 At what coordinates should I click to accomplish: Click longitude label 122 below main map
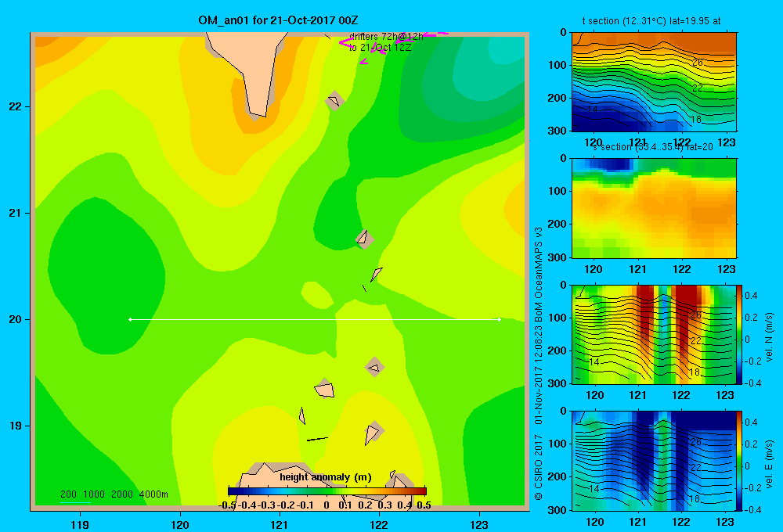pyautogui.click(x=379, y=524)
